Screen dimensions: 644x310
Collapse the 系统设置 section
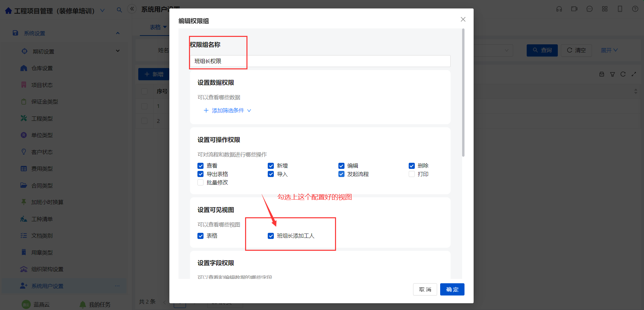click(118, 33)
